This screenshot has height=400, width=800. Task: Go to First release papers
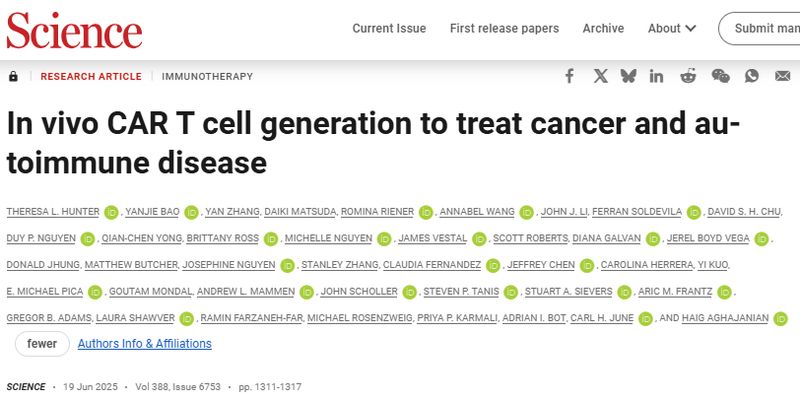tap(504, 28)
